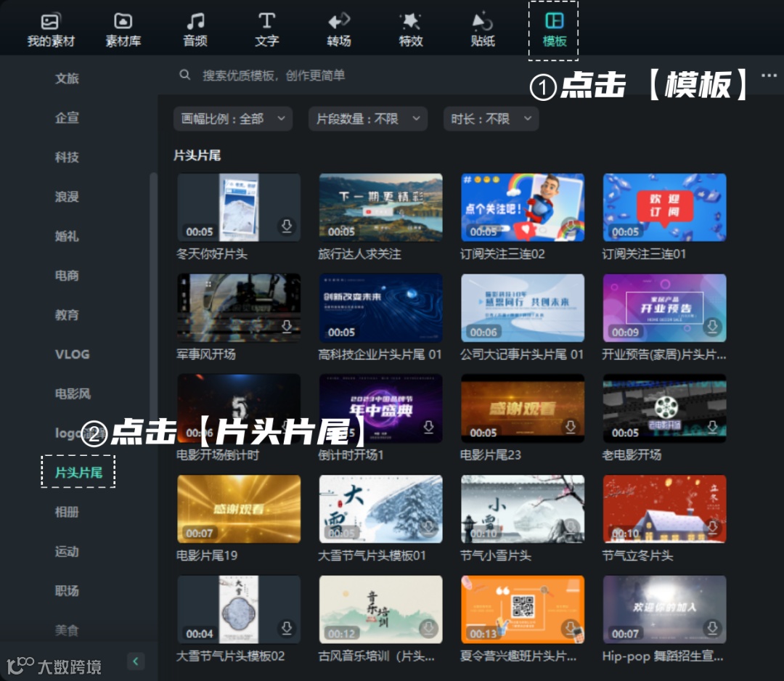Download the 旅行达人求关注 template

pos(428,227)
